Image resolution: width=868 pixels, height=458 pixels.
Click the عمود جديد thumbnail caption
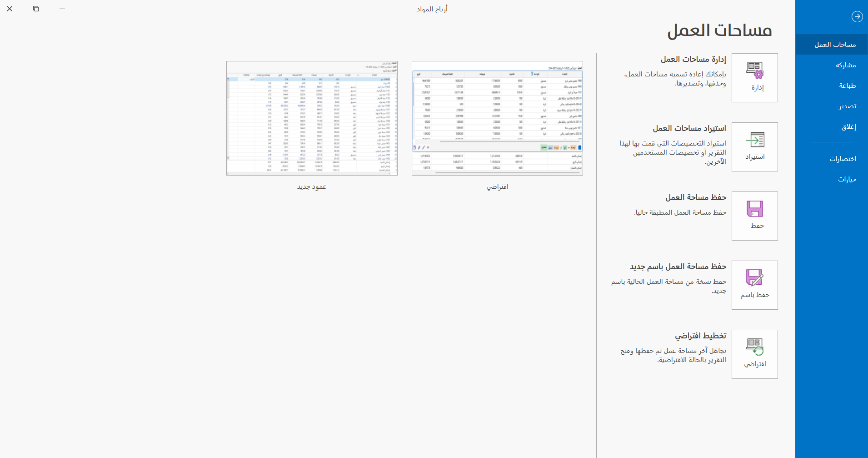[312, 187]
